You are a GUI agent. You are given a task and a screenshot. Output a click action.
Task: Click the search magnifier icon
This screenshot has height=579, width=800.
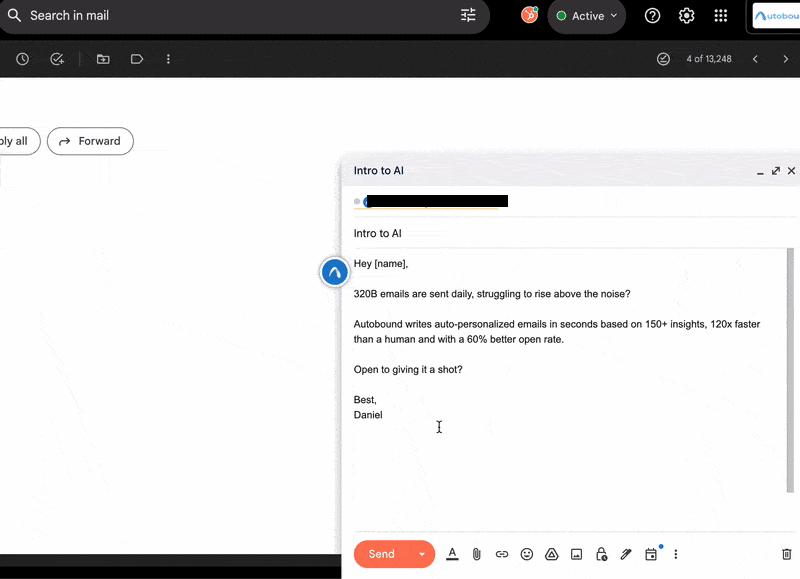(x=14, y=15)
